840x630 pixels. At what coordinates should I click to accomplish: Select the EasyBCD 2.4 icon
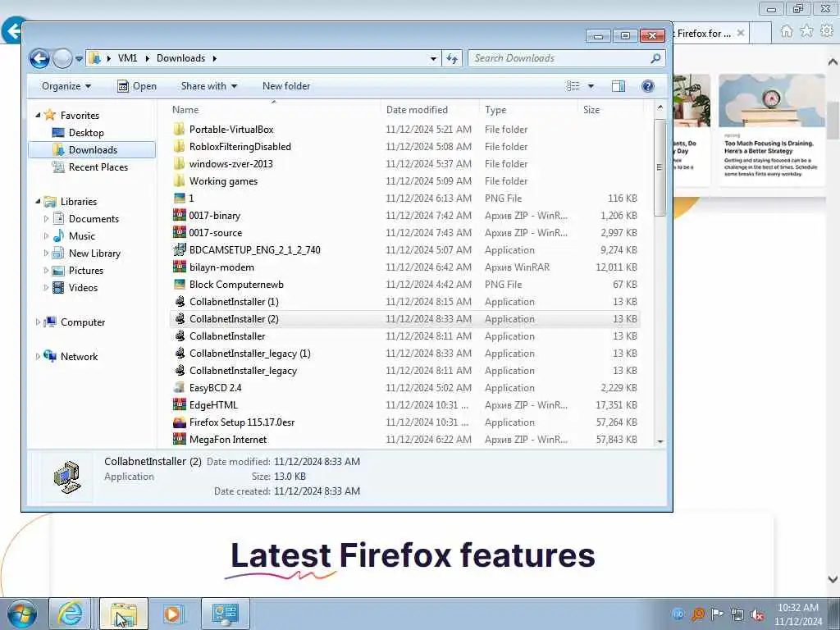(180, 387)
